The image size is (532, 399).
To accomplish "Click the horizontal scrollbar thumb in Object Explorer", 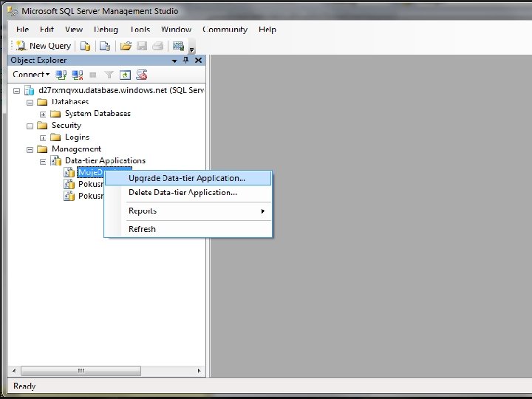I will click(x=81, y=370).
